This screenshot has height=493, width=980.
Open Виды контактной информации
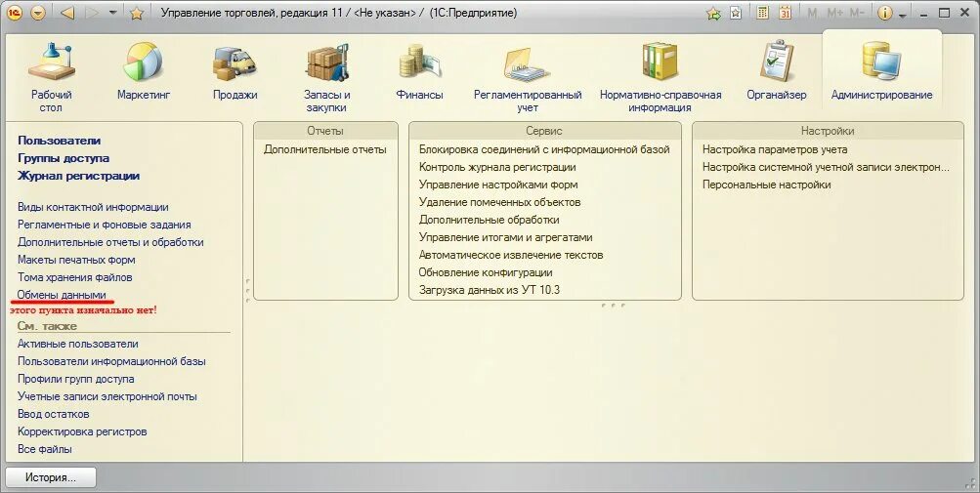[x=93, y=207]
